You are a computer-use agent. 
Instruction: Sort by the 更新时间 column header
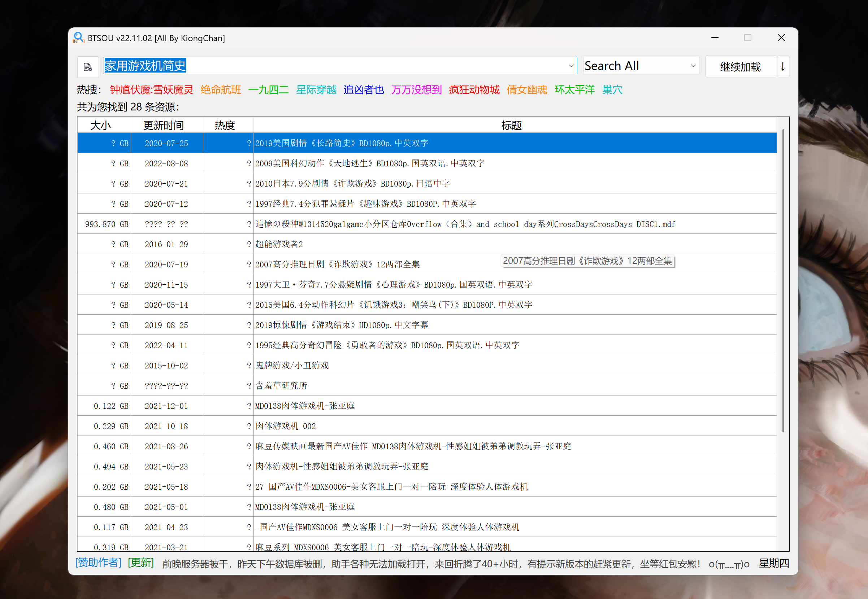[x=167, y=125]
